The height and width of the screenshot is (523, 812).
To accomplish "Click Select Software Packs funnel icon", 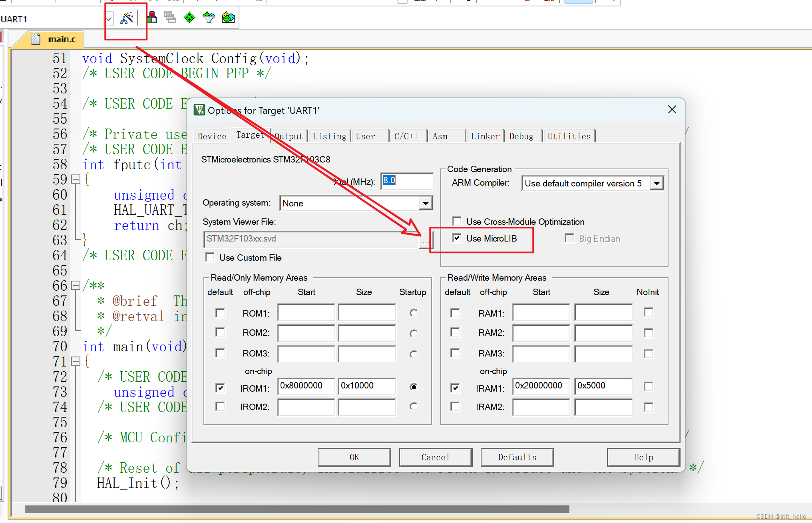I will [209, 18].
